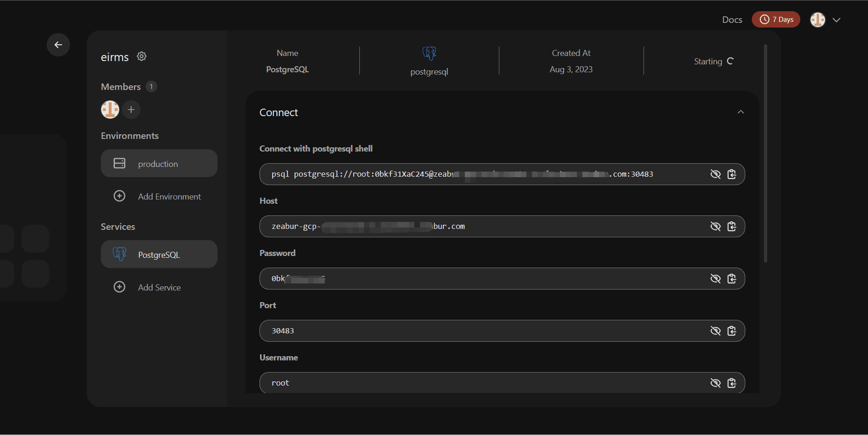Viewport: 868px width, 435px height.
Task: Click the eirms project name
Action: tap(115, 57)
